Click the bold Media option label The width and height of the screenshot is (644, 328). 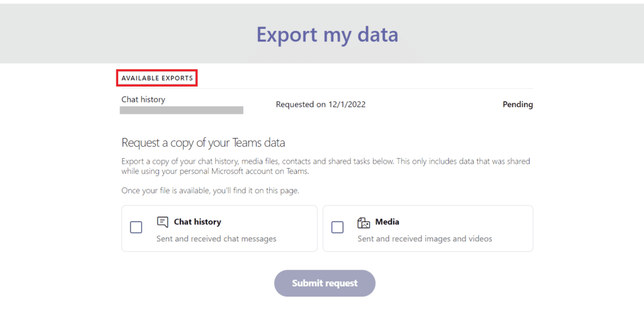(x=387, y=222)
